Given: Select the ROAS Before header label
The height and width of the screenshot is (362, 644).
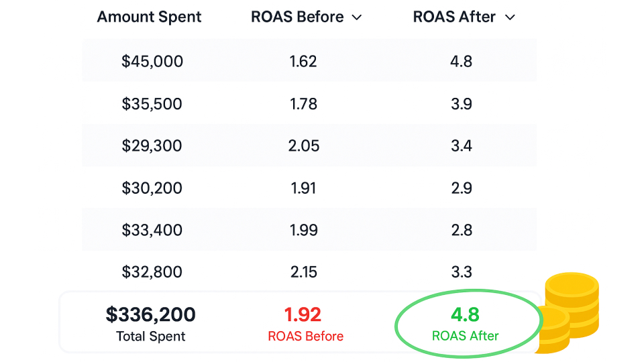Looking at the screenshot, I should coord(299,17).
